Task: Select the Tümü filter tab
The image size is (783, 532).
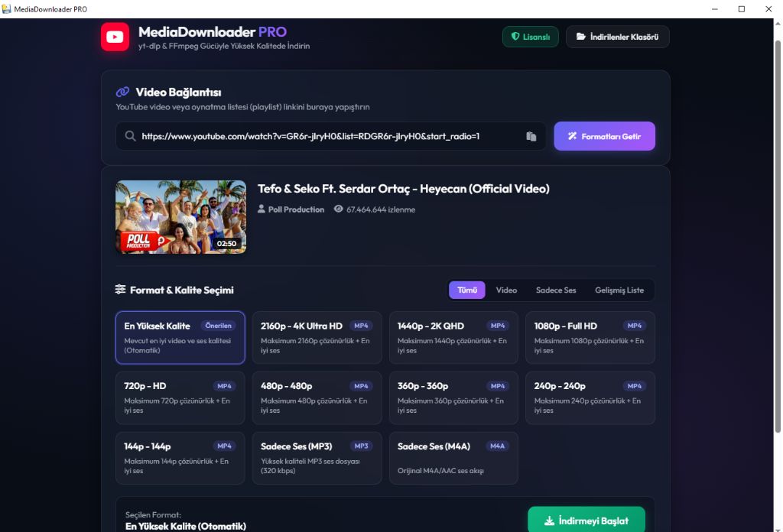Action: tap(467, 290)
